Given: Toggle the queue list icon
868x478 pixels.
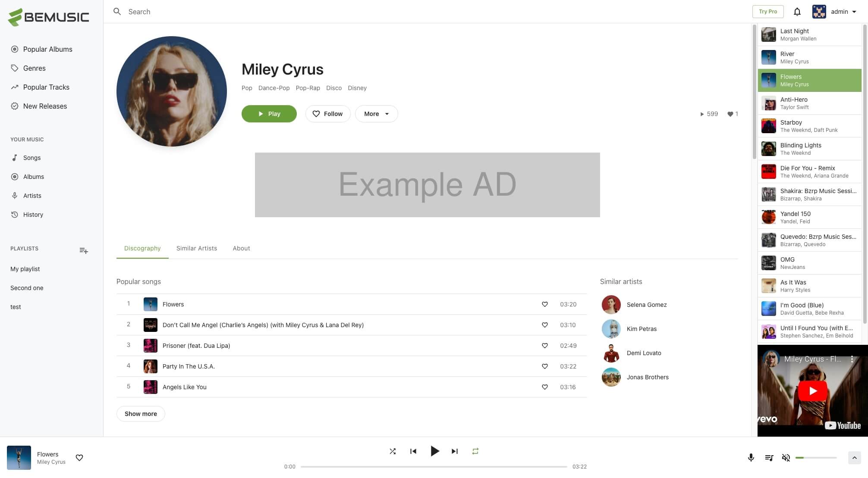Looking at the screenshot, I should 769,458.
